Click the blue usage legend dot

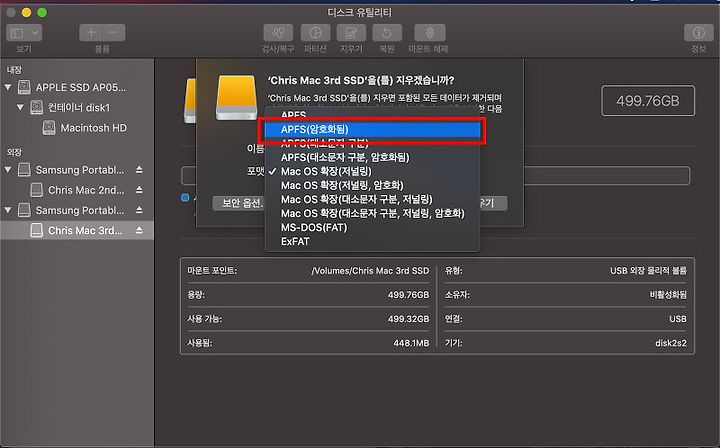185,197
